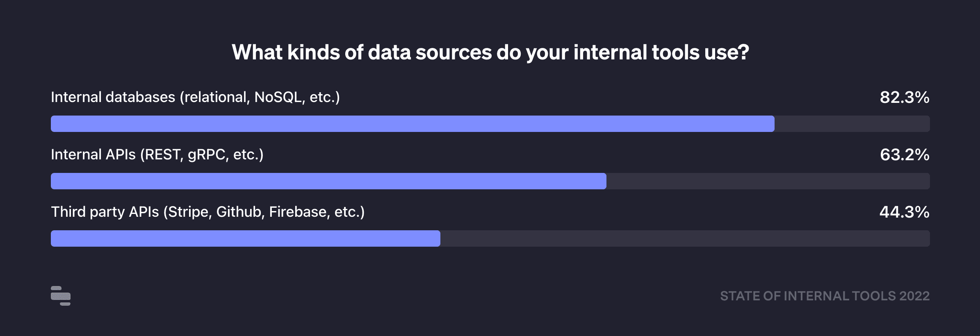Click the filled Internal databases progress bar
The height and width of the screenshot is (336, 980).
tap(412, 124)
